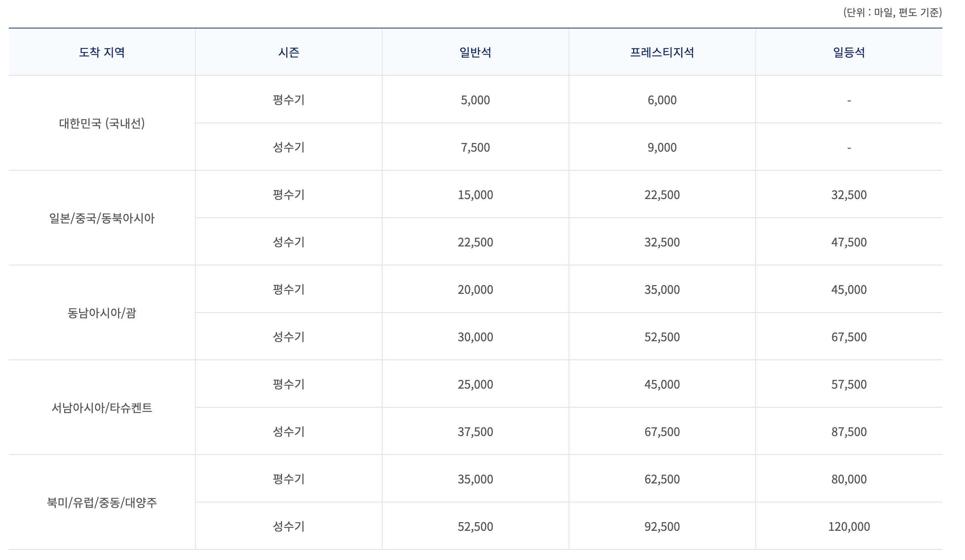Screen dimensions: 965x560
Task: Click '평수기' in the 동남아시아/괌 group
Action: pos(290,290)
